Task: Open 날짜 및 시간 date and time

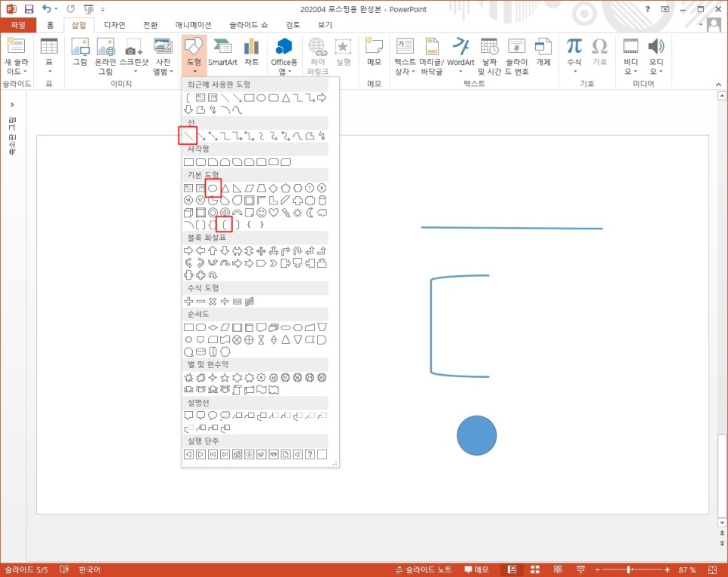Action: [489, 57]
